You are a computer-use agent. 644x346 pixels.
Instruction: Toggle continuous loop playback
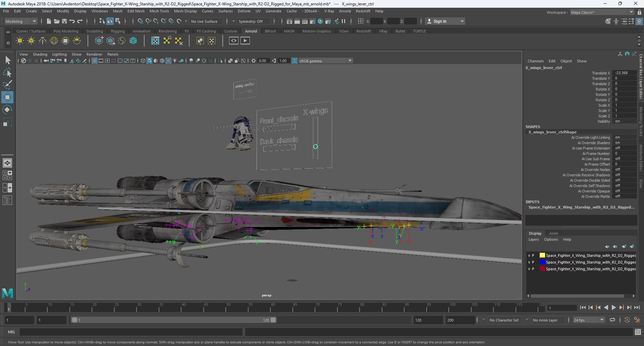[x=612, y=320]
